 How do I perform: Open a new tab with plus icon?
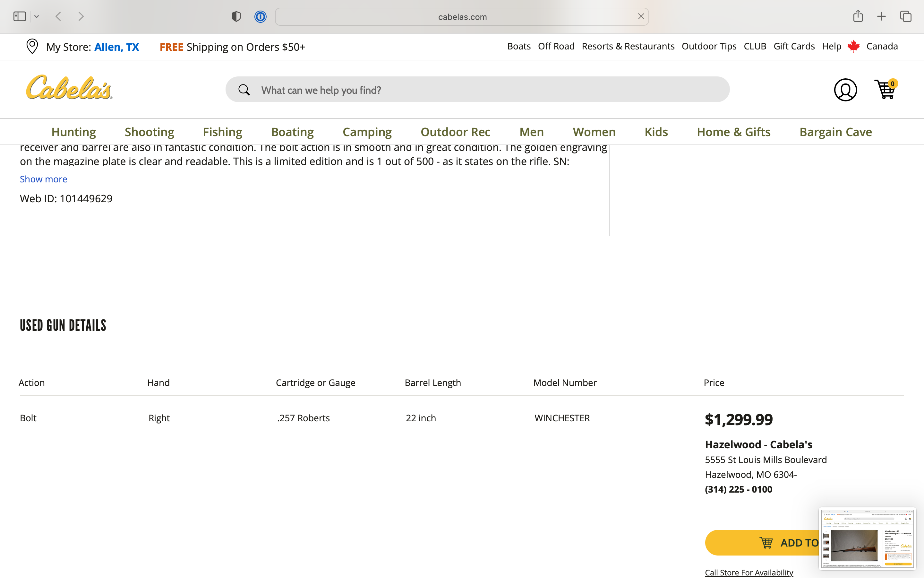(881, 16)
